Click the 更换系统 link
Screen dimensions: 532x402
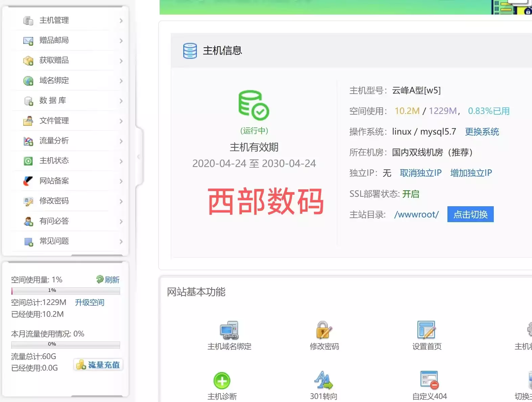[x=482, y=132]
